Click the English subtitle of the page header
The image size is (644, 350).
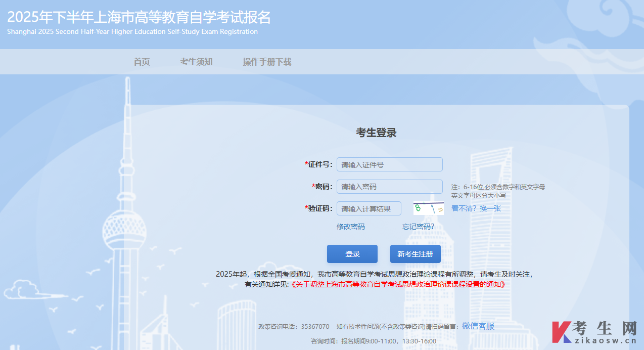[x=132, y=31]
